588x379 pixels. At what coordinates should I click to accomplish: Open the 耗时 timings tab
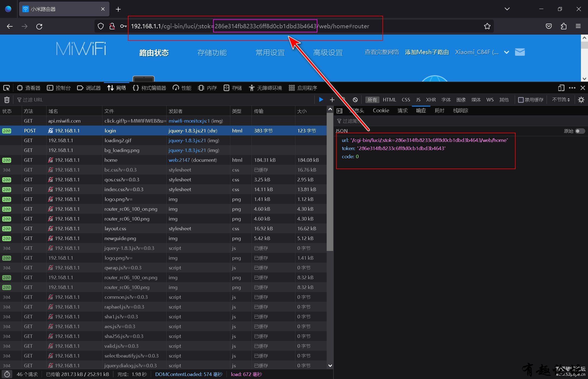coord(439,111)
